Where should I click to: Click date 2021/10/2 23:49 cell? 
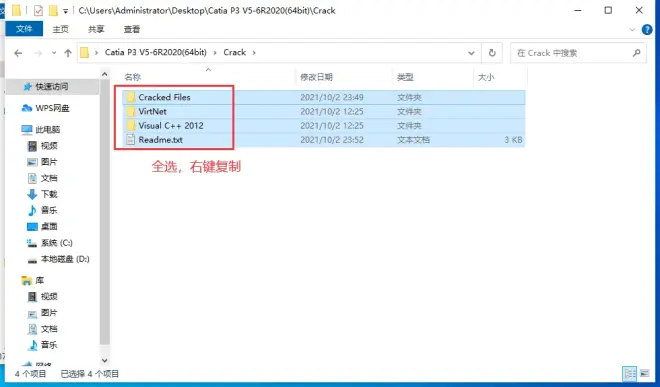point(332,97)
